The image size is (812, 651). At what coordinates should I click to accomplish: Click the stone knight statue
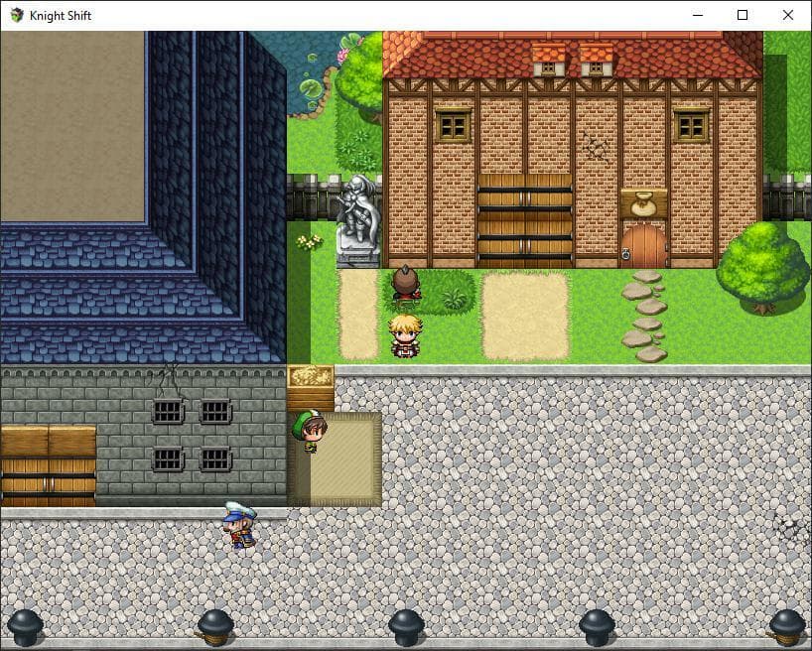(x=357, y=221)
